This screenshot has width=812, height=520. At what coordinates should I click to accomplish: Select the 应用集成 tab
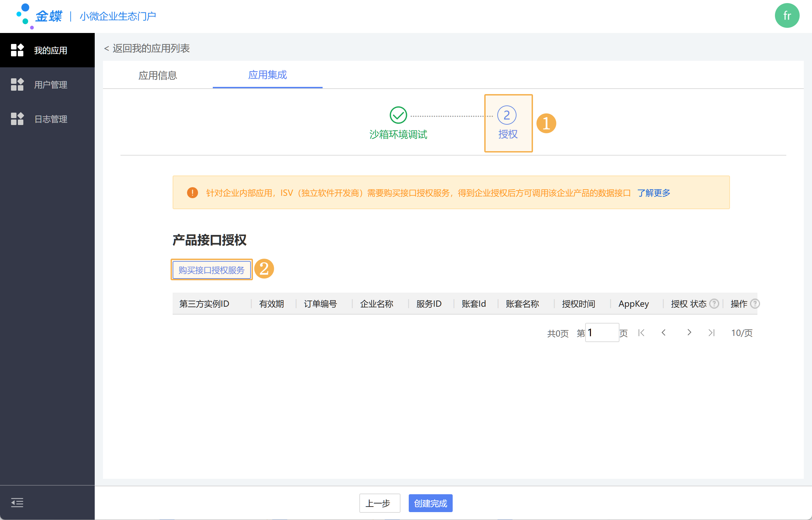(267, 75)
